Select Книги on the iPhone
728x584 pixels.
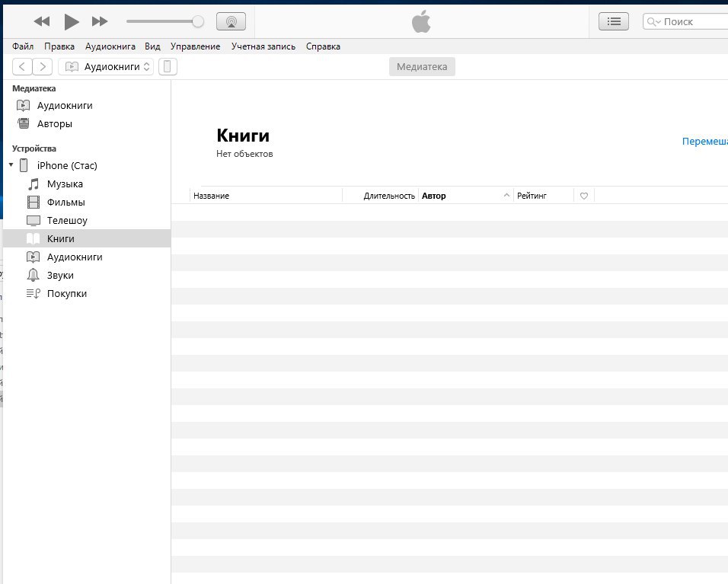(87, 238)
